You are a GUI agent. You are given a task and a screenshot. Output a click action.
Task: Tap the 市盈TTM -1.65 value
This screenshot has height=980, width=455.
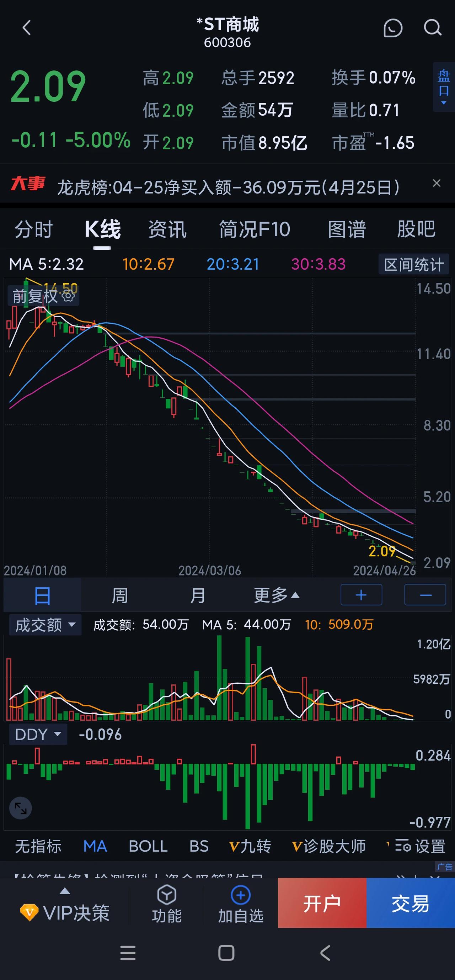coord(373,143)
